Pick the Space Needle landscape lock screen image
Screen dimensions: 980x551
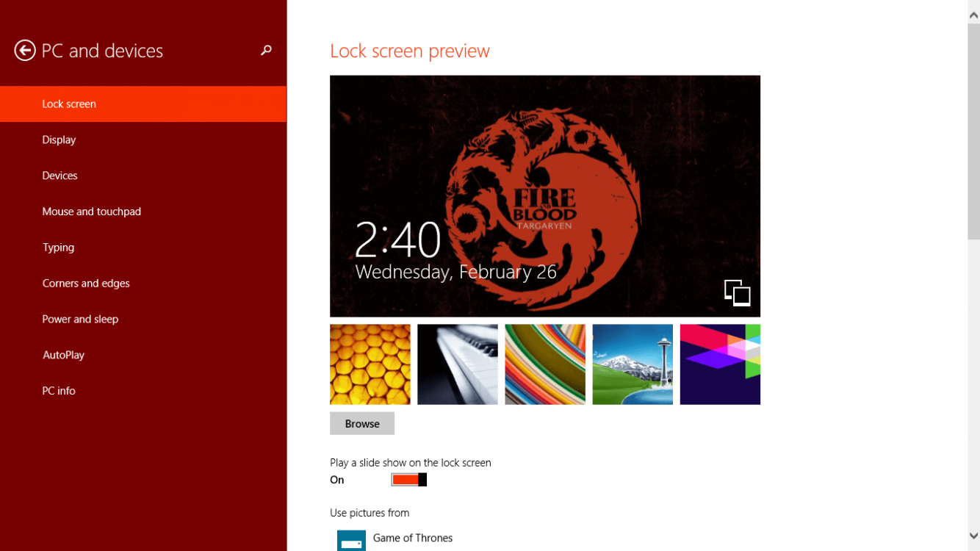632,364
